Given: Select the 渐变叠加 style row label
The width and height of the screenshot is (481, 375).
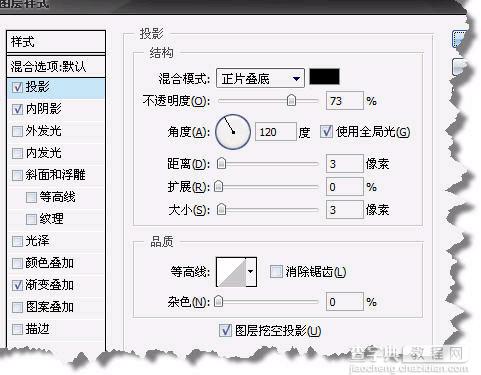Looking at the screenshot, I should pos(50,285).
